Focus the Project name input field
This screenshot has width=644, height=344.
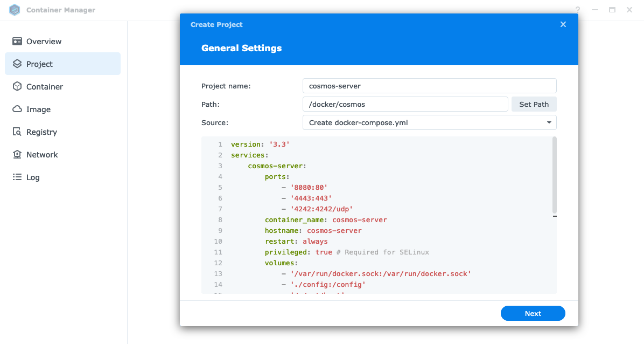[x=429, y=86]
